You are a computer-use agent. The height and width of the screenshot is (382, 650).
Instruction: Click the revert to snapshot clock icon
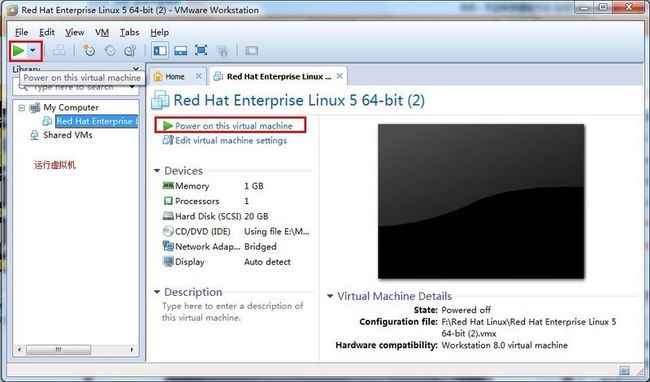coord(110,51)
